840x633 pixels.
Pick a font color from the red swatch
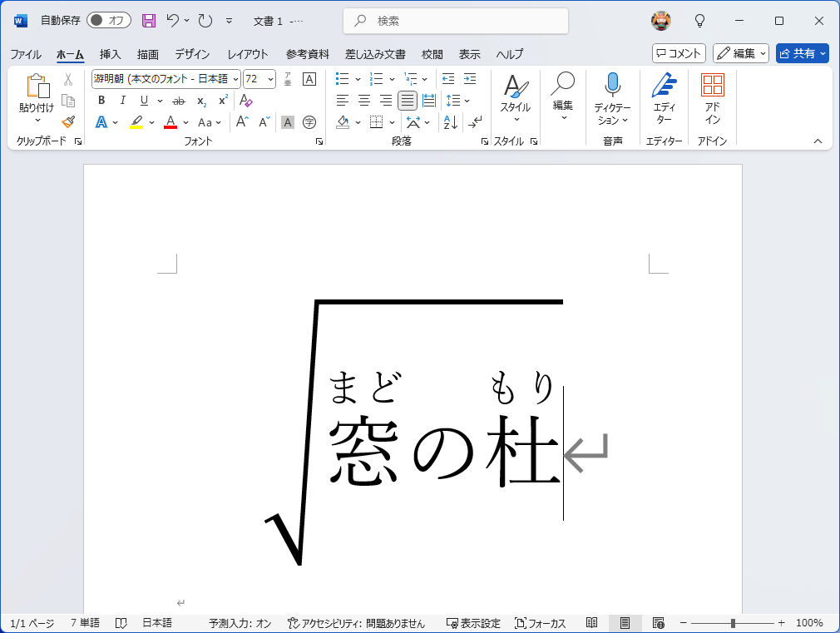coord(170,121)
